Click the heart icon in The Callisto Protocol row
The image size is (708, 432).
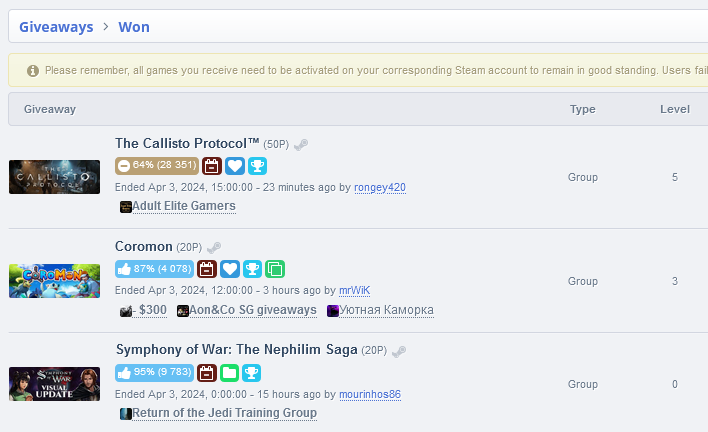pyautogui.click(x=235, y=166)
